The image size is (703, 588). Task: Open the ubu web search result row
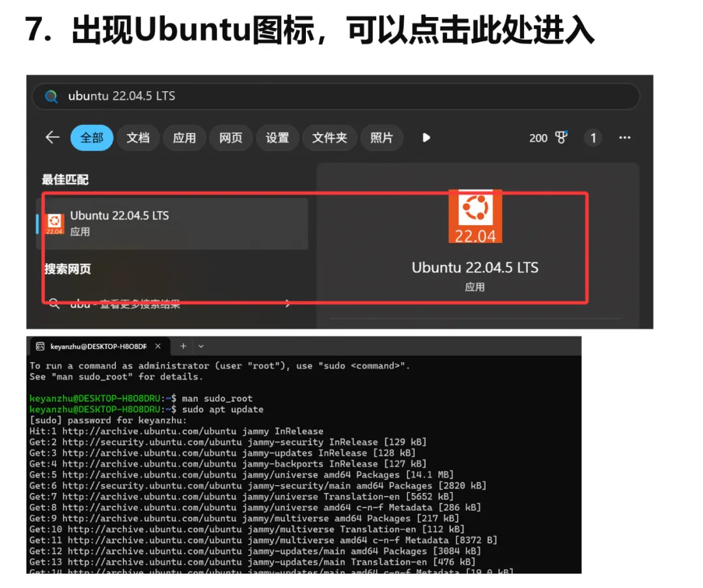point(172,304)
